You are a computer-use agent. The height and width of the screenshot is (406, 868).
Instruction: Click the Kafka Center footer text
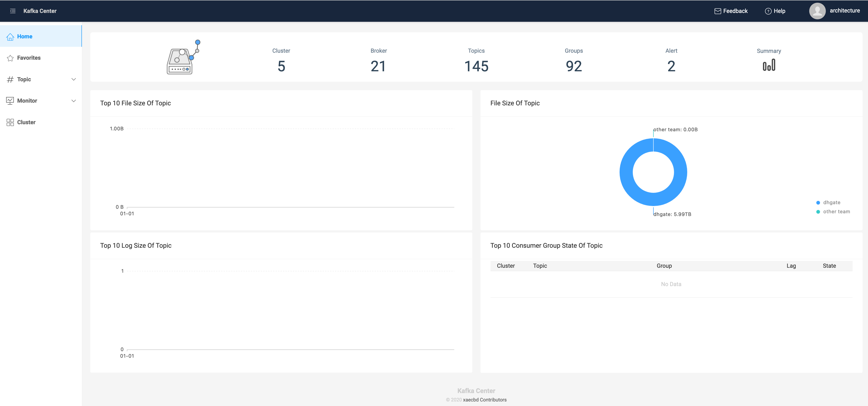[x=476, y=391]
